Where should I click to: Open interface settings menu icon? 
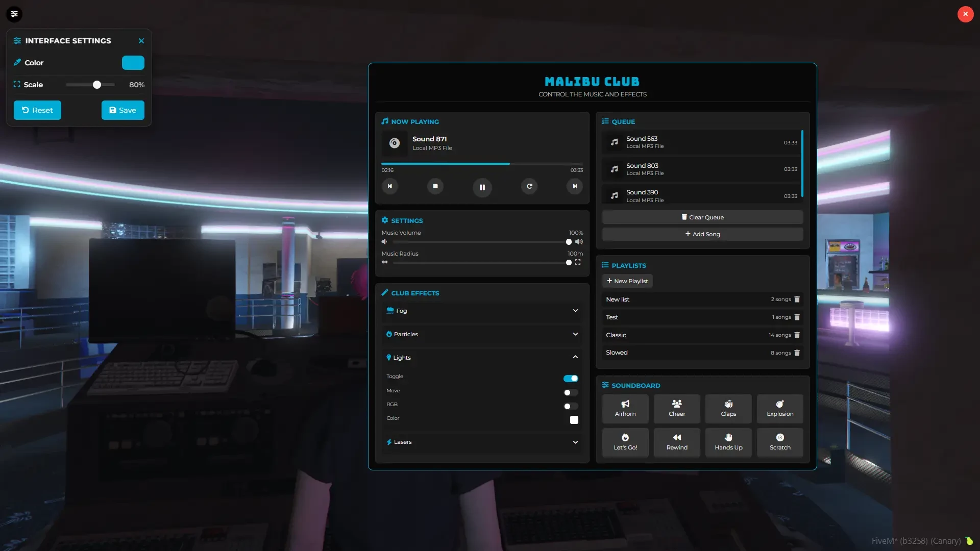pyautogui.click(x=14, y=14)
